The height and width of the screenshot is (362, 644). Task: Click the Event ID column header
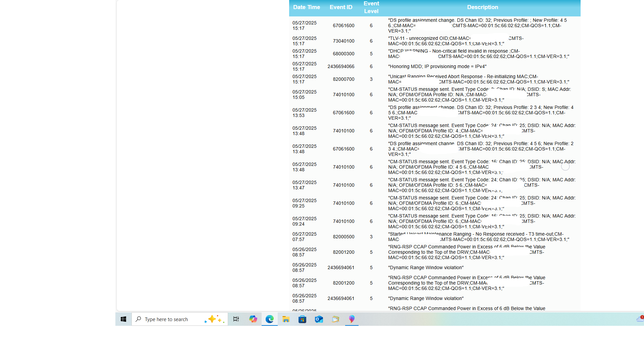341,7
